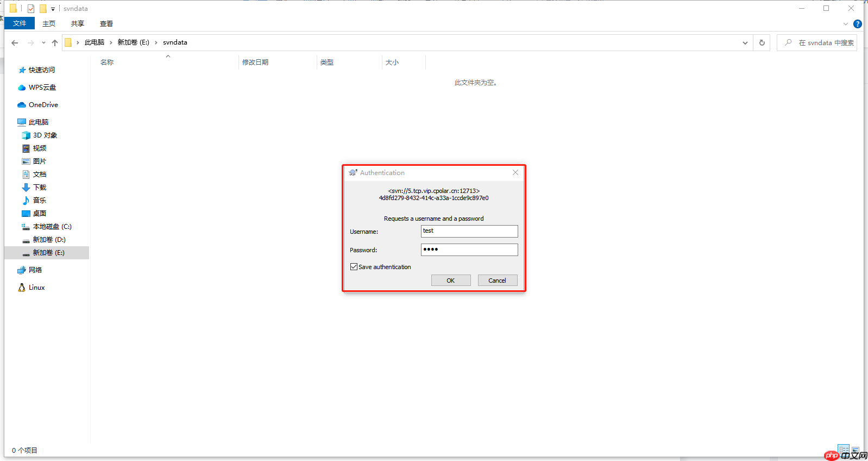Open the 桌面 desktop icon
Viewport: 868px width, 461px height.
(26, 214)
